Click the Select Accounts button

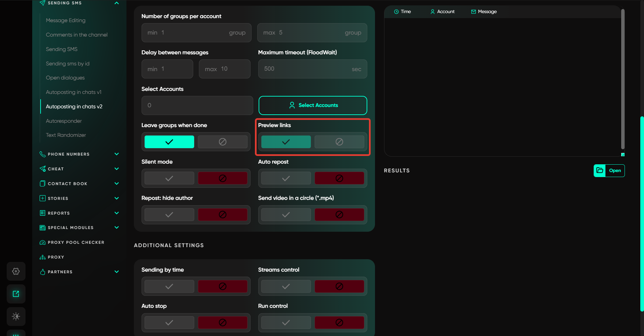pyautogui.click(x=313, y=105)
